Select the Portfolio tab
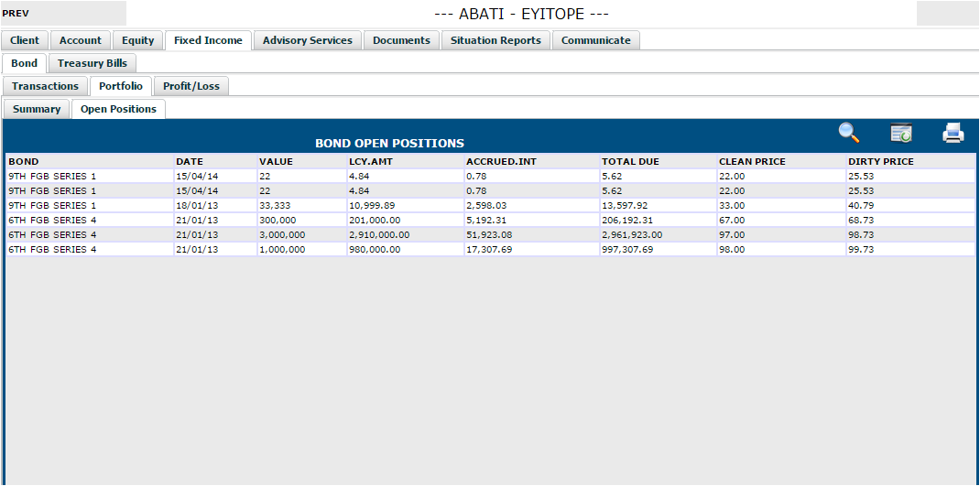This screenshot has height=486, width=980. (121, 86)
